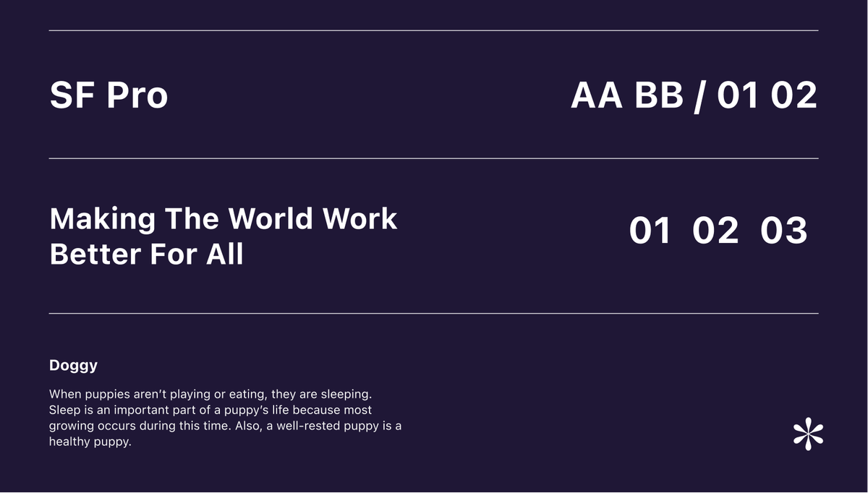The image size is (868, 493).
Task: Click the divider line above Doggy
Action: (x=434, y=314)
